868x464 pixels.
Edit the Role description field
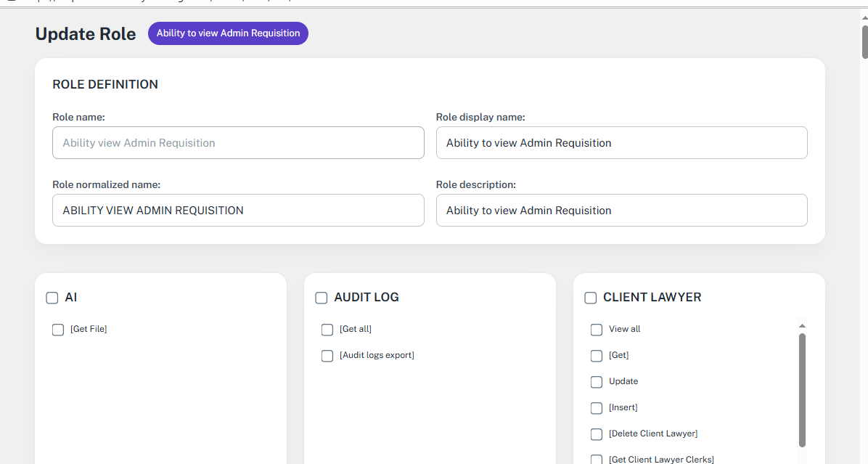tap(621, 211)
